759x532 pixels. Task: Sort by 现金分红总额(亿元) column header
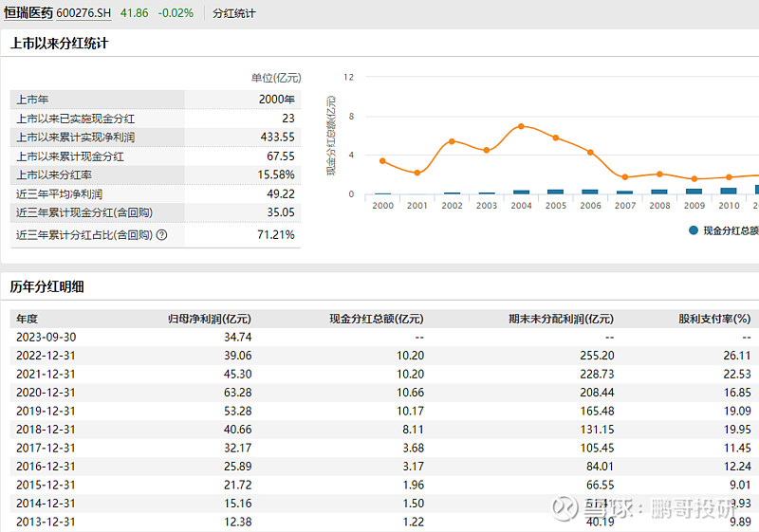[377, 320]
